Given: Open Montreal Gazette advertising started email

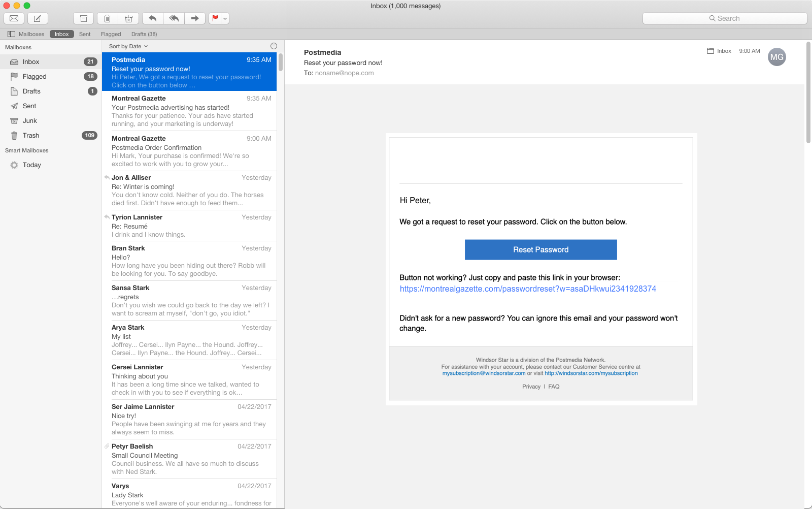Looking at the screenshot, I should coord(189,111).
